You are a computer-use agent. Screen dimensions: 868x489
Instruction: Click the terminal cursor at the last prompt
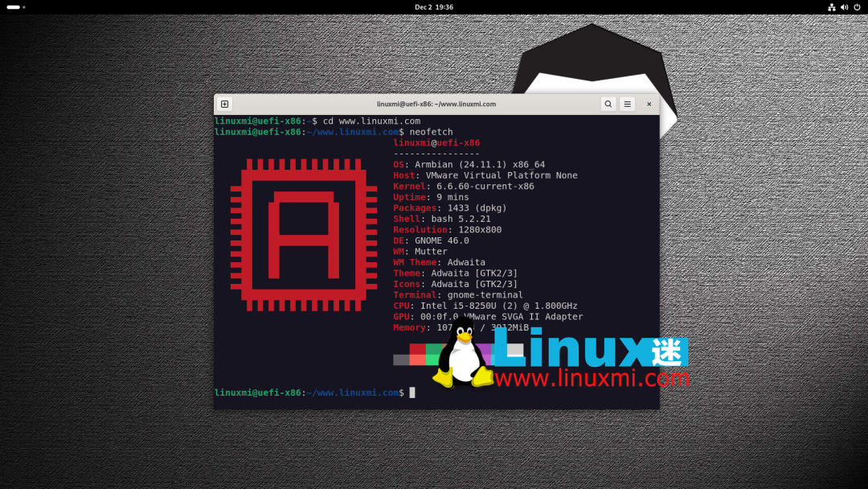(x=411, y=392)
